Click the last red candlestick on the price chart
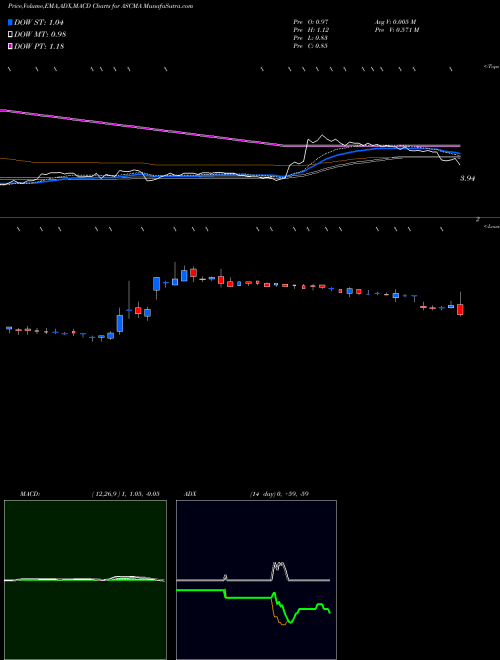 point(460,309)
